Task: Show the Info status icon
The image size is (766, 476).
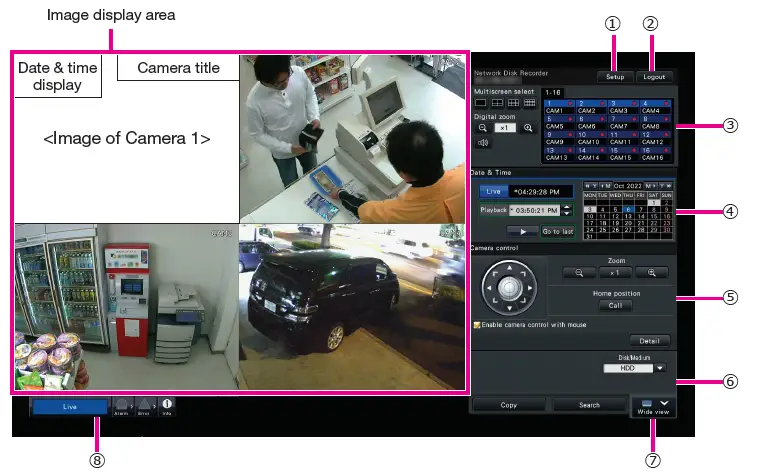Action: coord(167,406)
